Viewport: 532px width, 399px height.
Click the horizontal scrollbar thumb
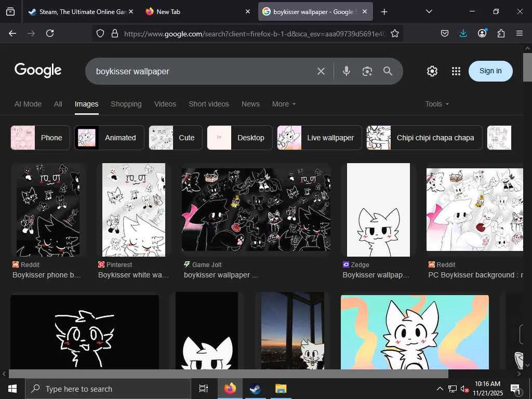click(229, 374)
